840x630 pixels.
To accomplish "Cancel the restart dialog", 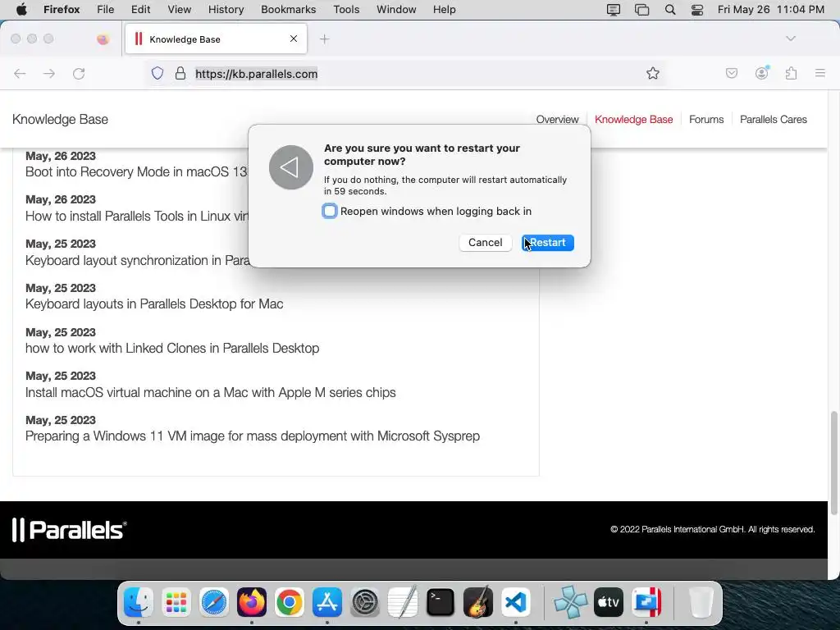I will (x=486, y=243).
